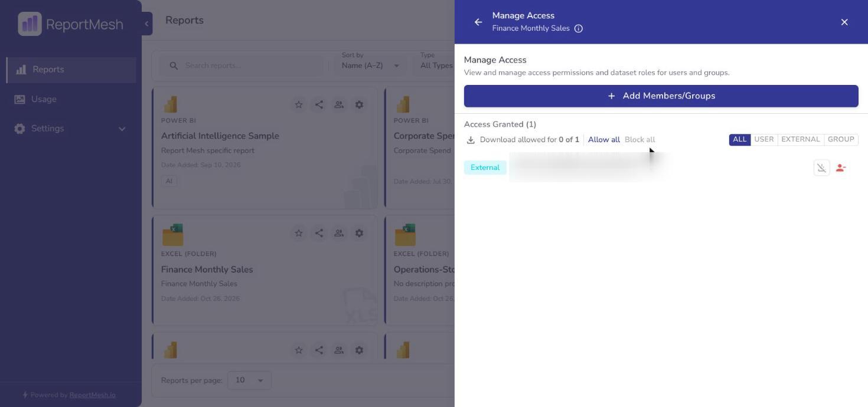Click Add Members/Groups button

click(661, 96)
